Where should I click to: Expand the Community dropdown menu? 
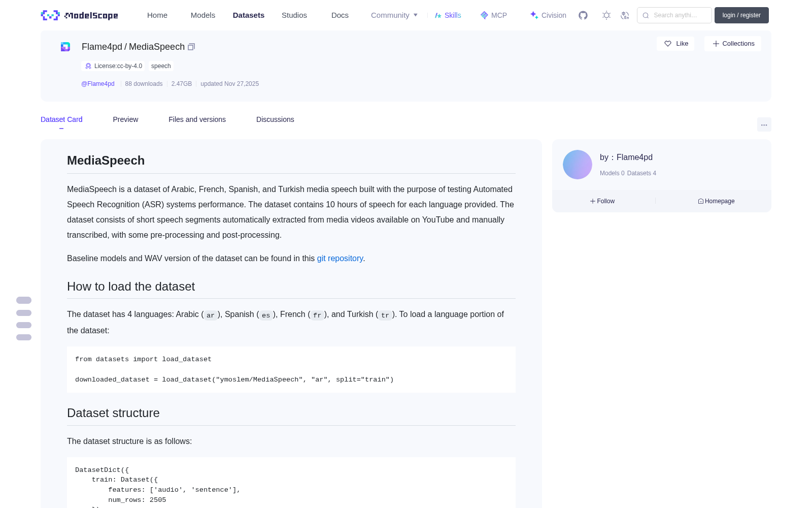[x=394, y=15]
